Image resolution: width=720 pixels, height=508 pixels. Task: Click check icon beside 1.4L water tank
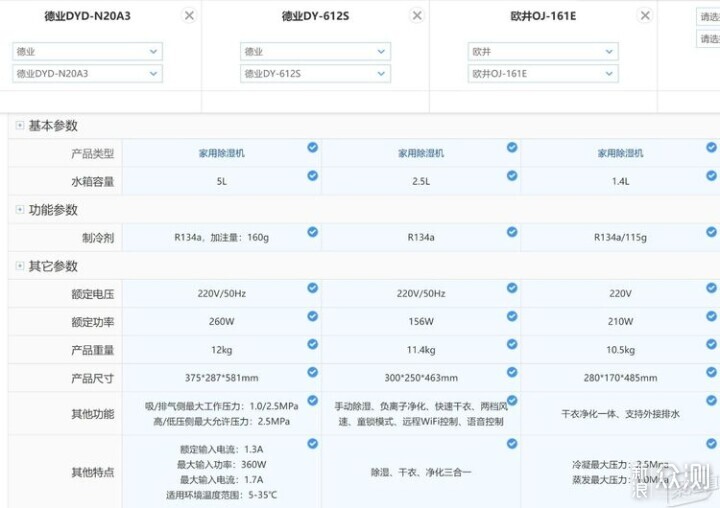point(711,175)
